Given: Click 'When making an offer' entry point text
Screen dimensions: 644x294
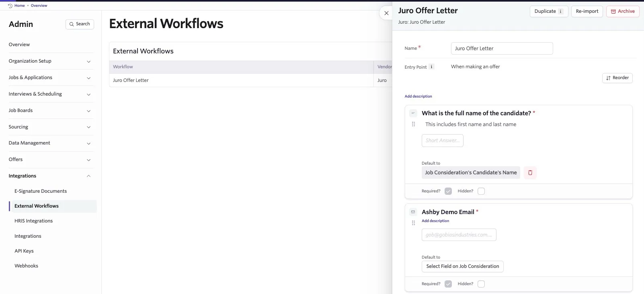Looking at the screenshot, I should pyautogui.click(x=476, y=67).
